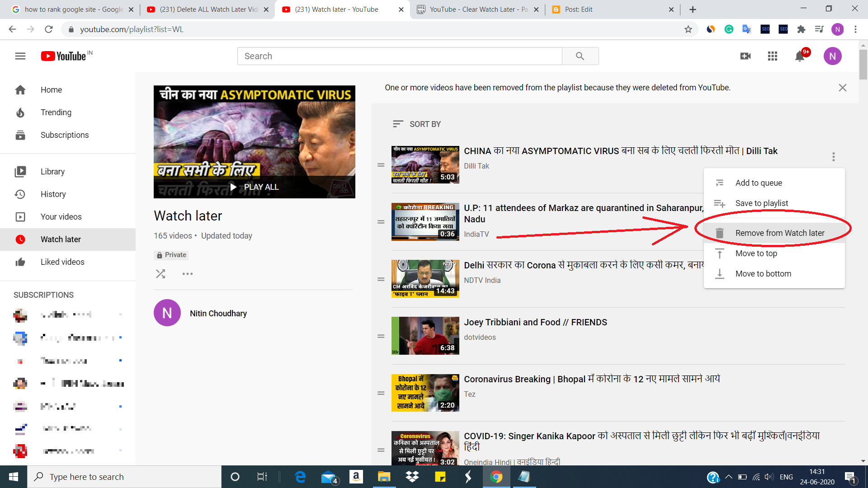
Task: Open Google Translate extension icon
Action: click(x=747, y=29)
